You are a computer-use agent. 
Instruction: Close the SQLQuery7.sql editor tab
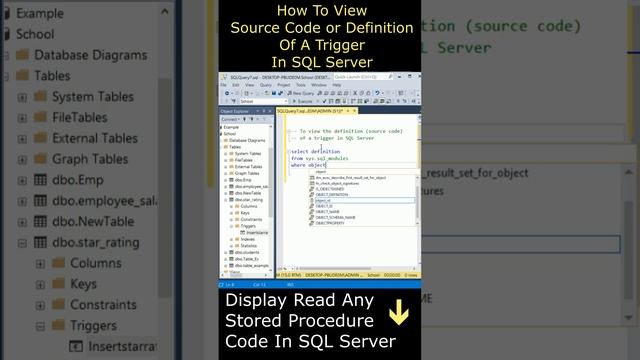tap(354, 111)
